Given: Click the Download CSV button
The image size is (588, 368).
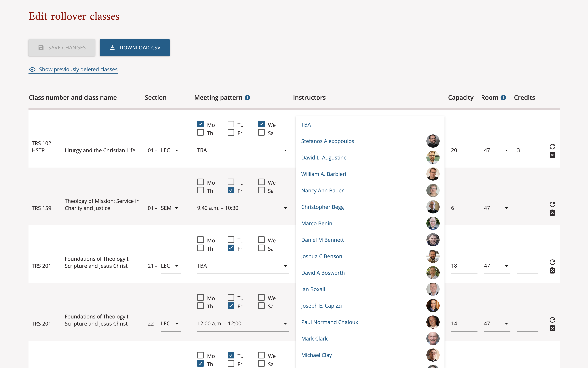Looking at the screenshot, I should tap(135, 48).
